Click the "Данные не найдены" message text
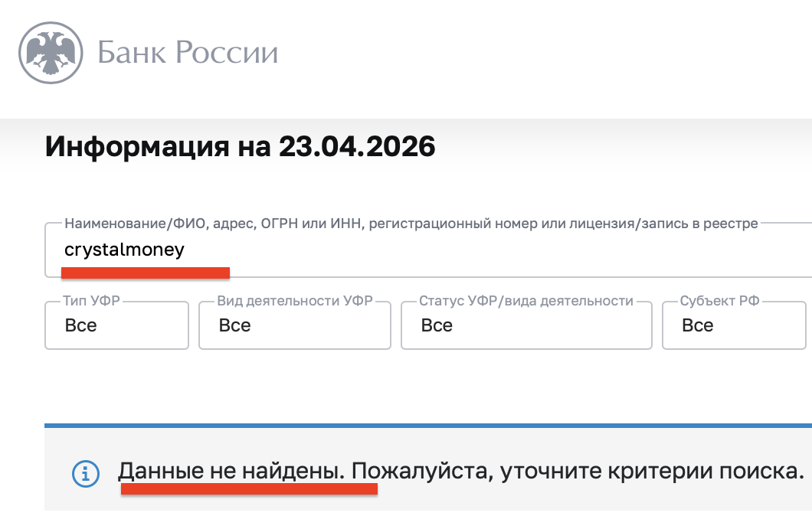 tap(228, 471)
